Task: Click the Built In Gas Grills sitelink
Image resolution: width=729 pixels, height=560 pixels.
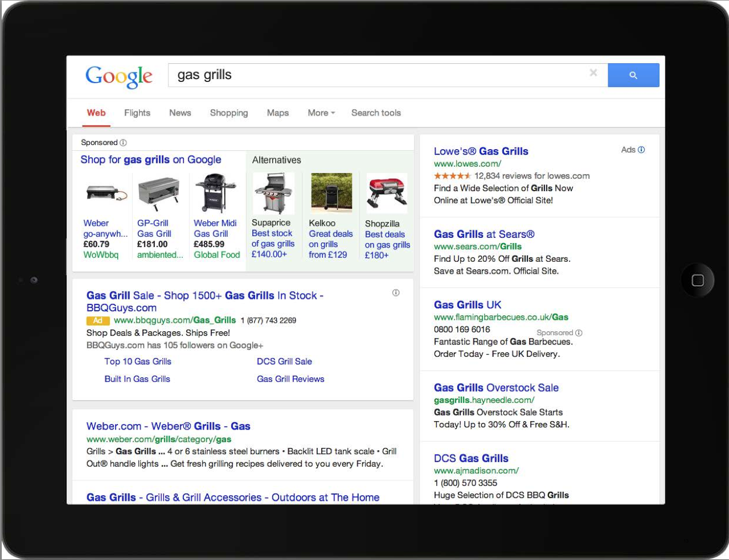Action: tap(137, 379)
